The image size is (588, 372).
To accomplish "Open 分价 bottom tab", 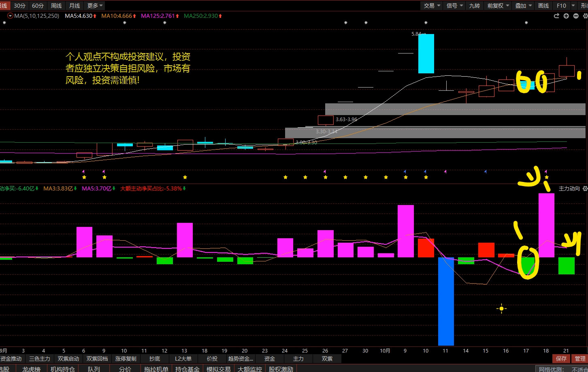I will click(x=125, y=369).
